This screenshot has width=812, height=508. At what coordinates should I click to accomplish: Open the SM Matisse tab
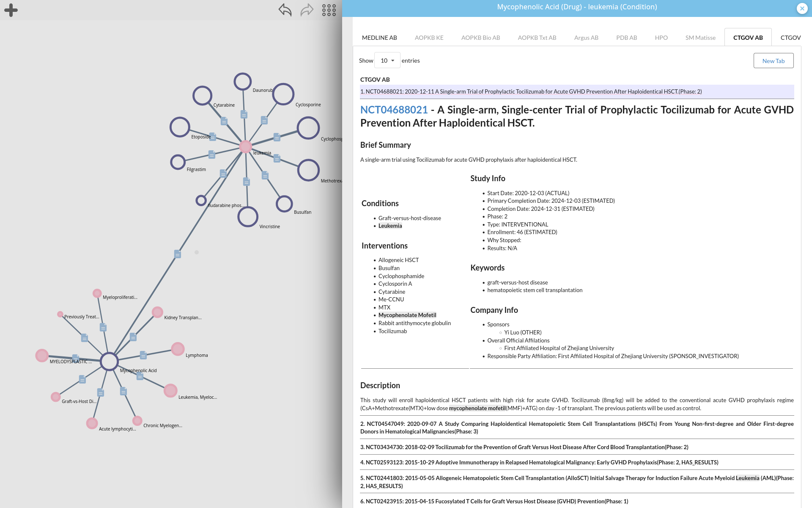700,38
